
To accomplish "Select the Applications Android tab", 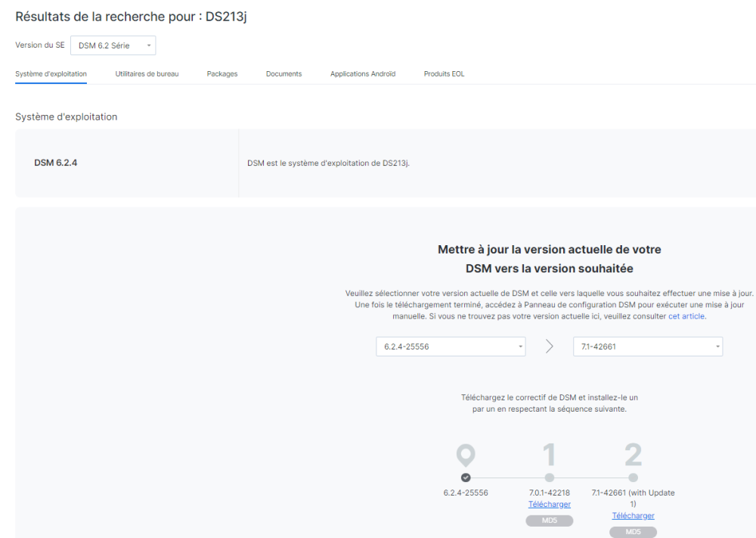I will point(363,74).
